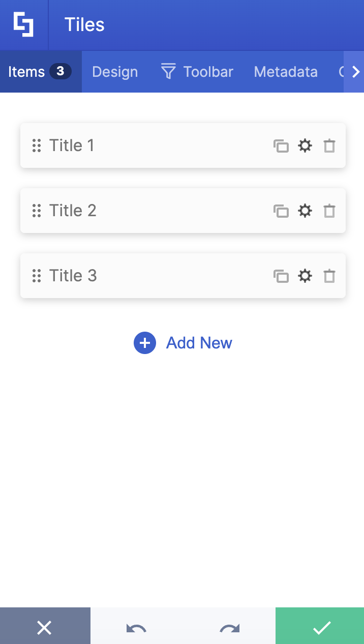Duplicate the Title 1 item
Screen dimensions: 364x644
point(281,145)
